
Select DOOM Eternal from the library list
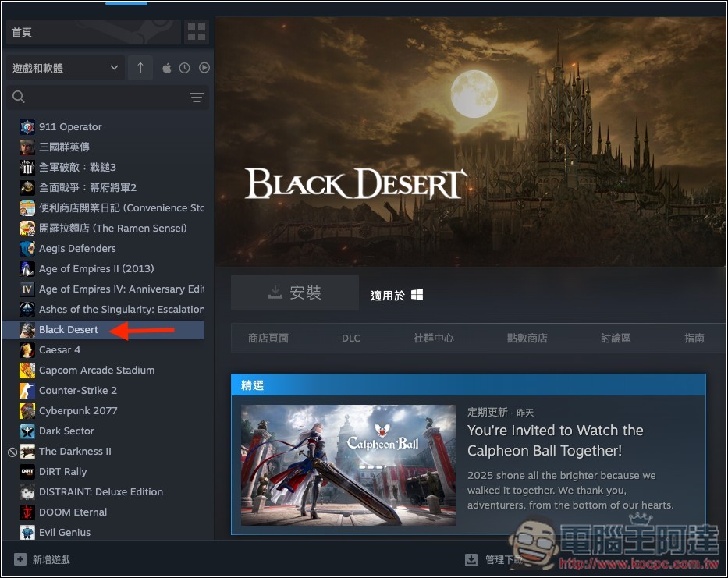click(x=73, y=512)
